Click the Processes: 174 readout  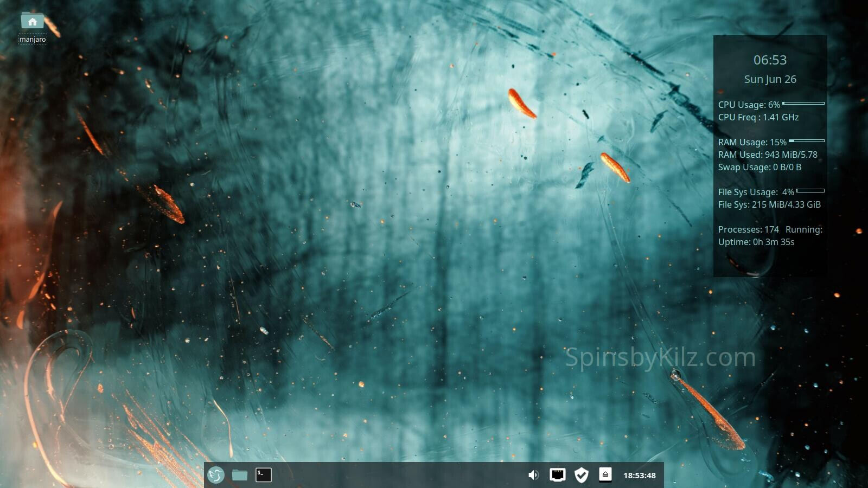click(x=749, y=229)
